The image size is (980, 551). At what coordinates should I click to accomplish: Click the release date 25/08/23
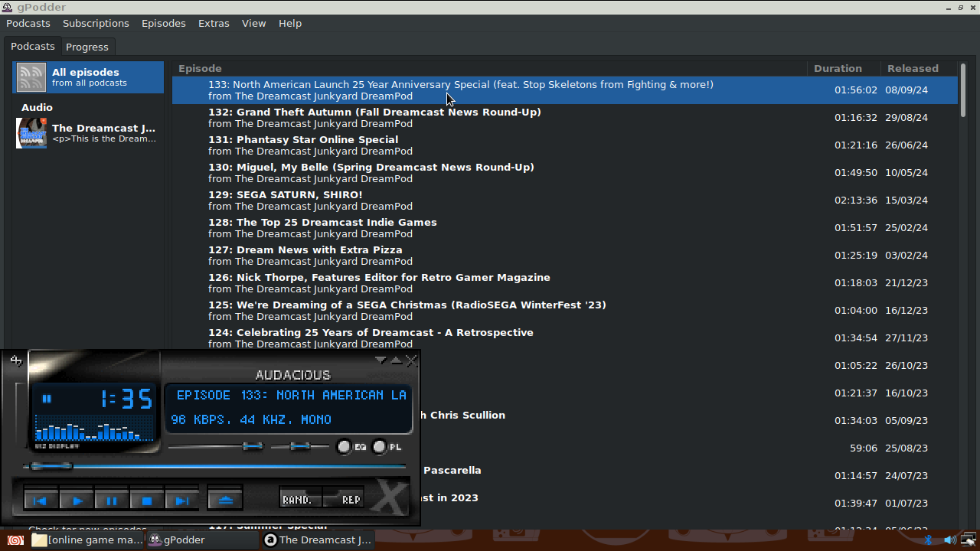(x=906, y=448)
